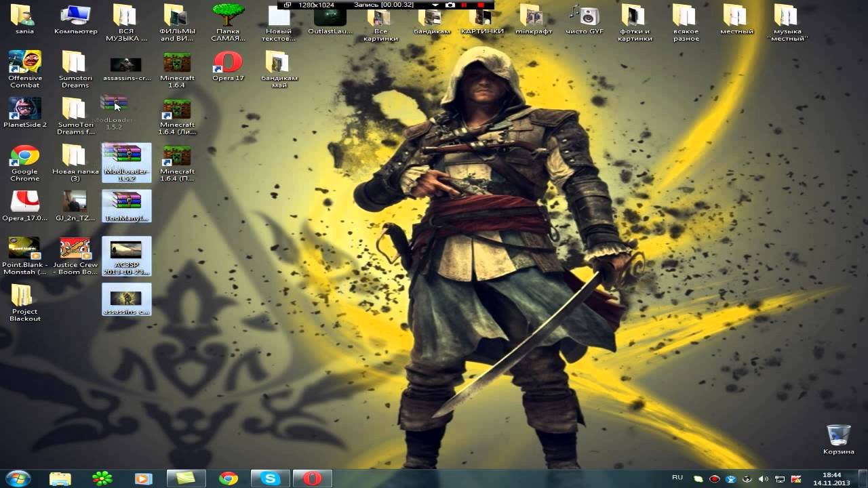This screenshot has height=488, width=868.
Task: Launch the Minecraft 1.6.4 (Ли... shortcut
Action: coord(177,116)
